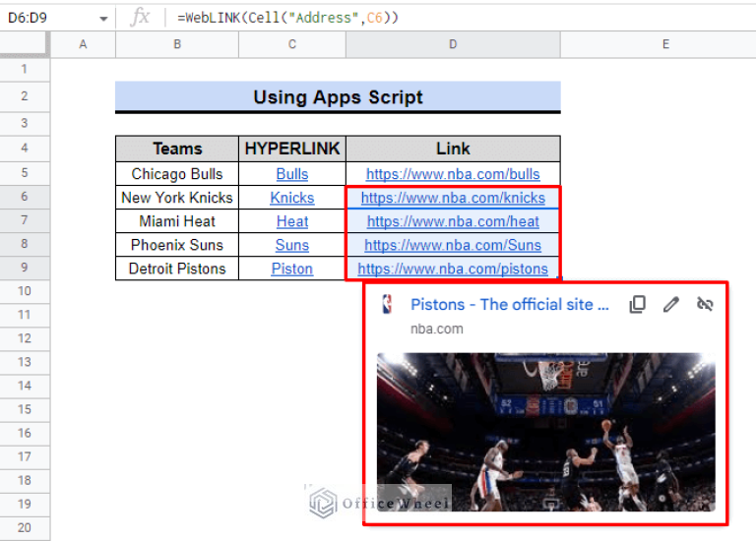
Task: Select the Detroit Pistons cell
Action: pos(177,269)
